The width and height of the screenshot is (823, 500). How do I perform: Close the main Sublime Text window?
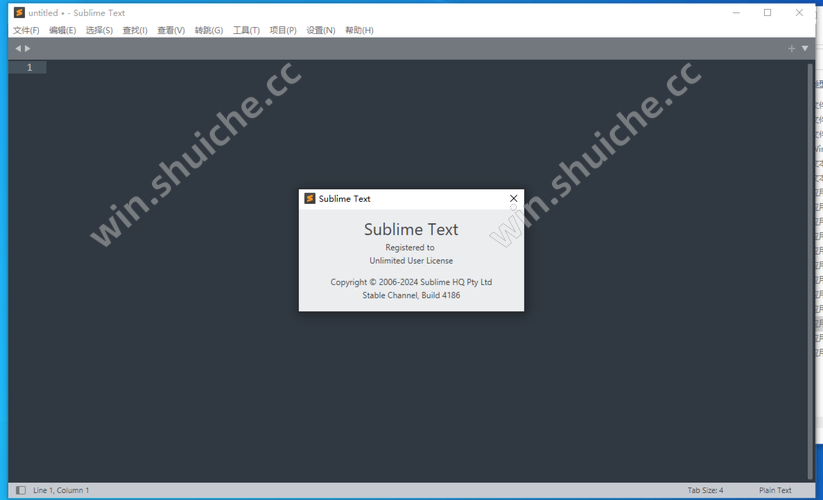[x=799, y=13]
